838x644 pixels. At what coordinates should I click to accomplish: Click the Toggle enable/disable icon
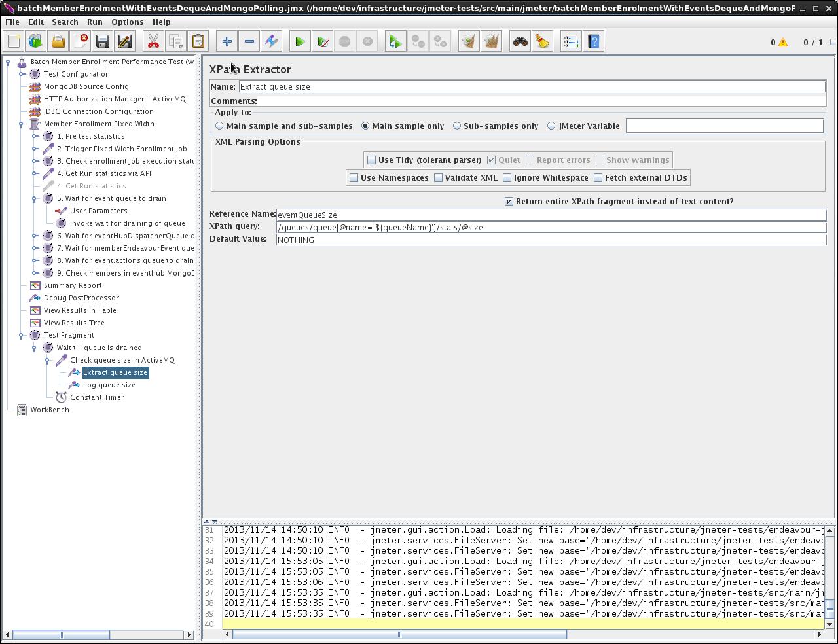click(272, 42)
